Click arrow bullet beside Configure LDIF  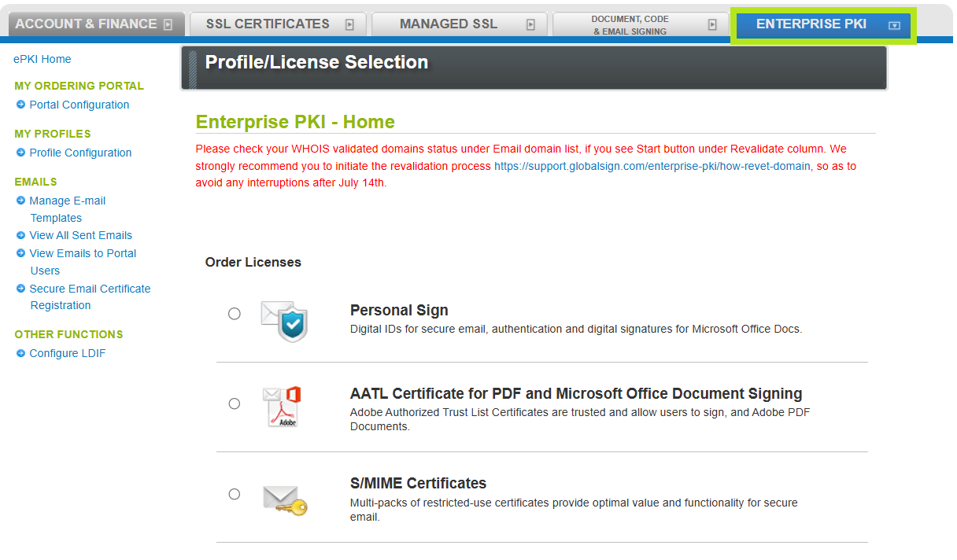coord(21,353)
